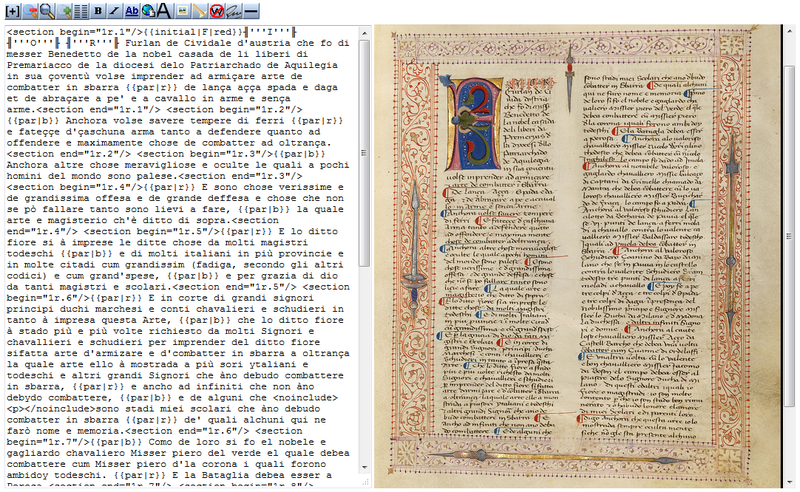Image resolution: width=800 pixels, height=492 pixels.
Task: Reset zoom with the plain magnifier icon
Action: coord(47,11)
